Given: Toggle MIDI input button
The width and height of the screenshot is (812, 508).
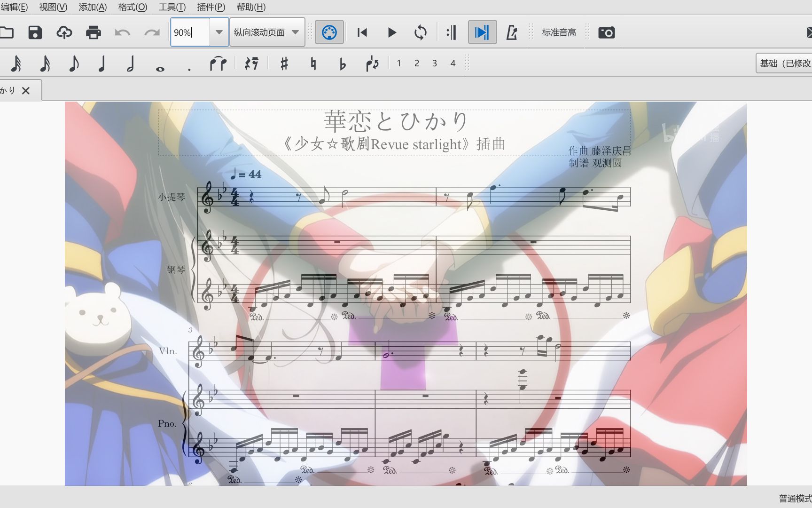Looking at the screenshot, I should (x=329, y=32).
